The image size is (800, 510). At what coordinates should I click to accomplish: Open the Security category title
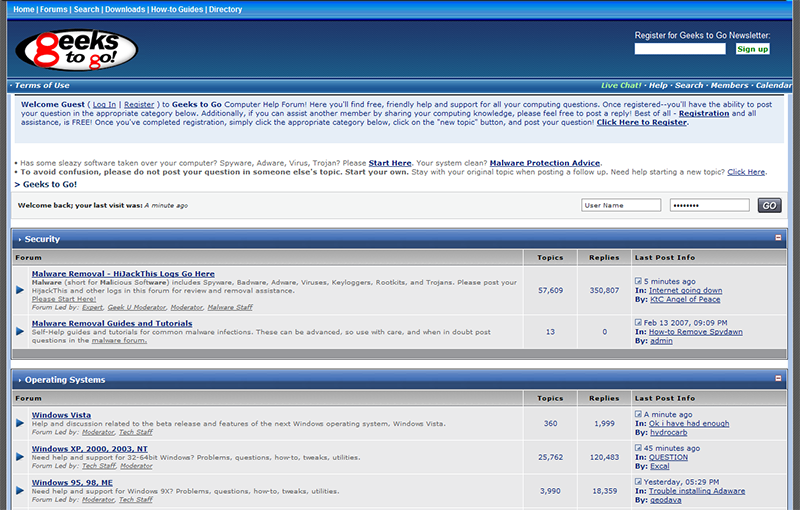(x=42, y=239)
